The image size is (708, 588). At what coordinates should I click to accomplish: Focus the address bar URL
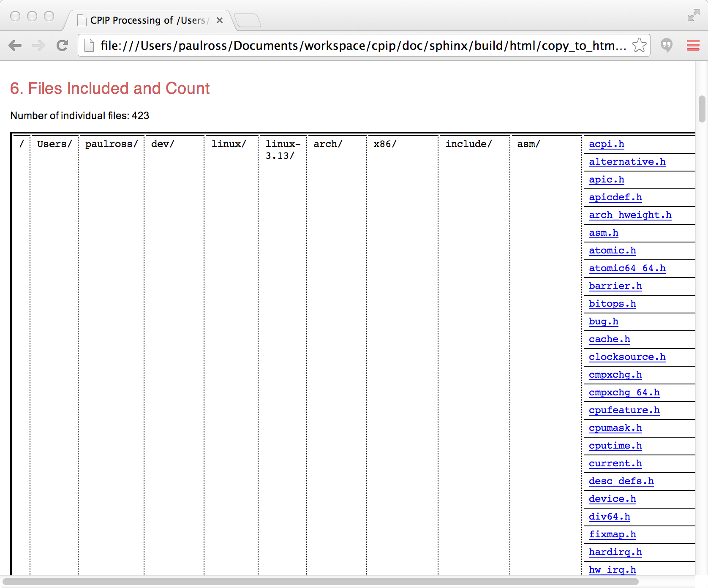click(363, 45)
